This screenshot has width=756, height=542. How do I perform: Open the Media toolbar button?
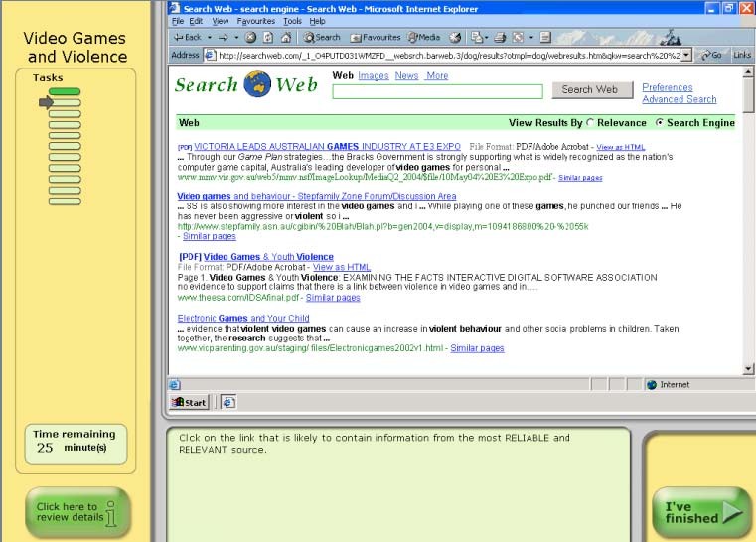coord(424,37)
